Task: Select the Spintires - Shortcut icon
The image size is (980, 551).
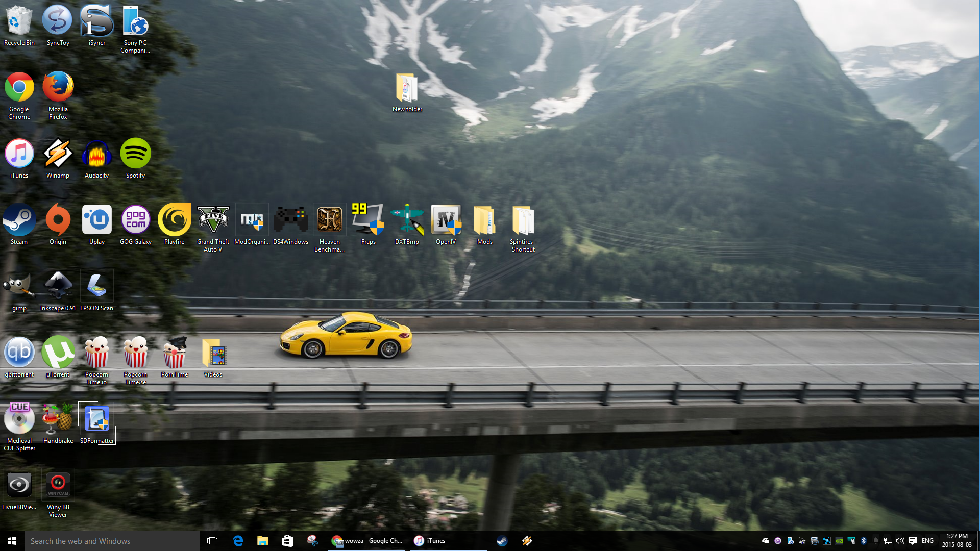Action: coord(523,228)
